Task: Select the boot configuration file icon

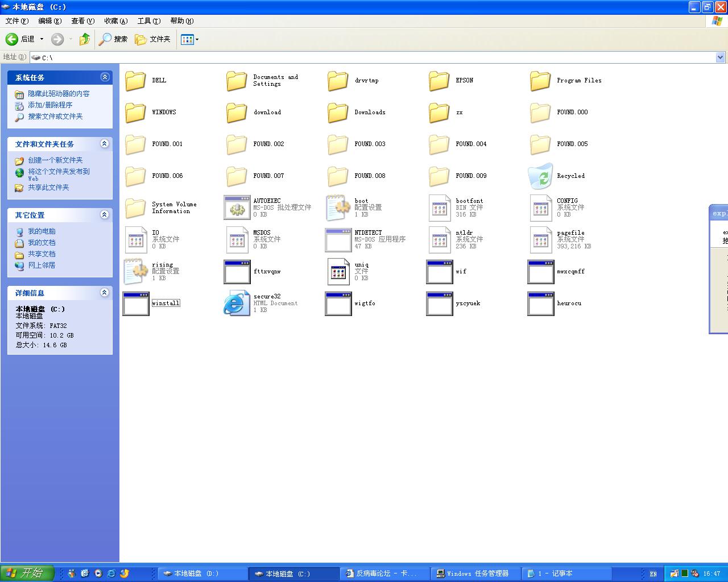Action: click(338, 208)
